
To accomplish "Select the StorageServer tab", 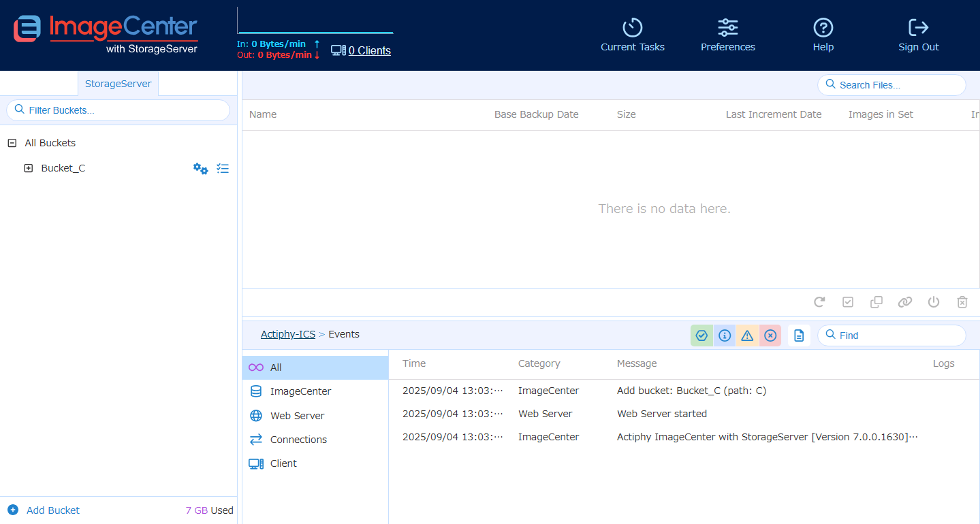I will click(x=118, y=84).
